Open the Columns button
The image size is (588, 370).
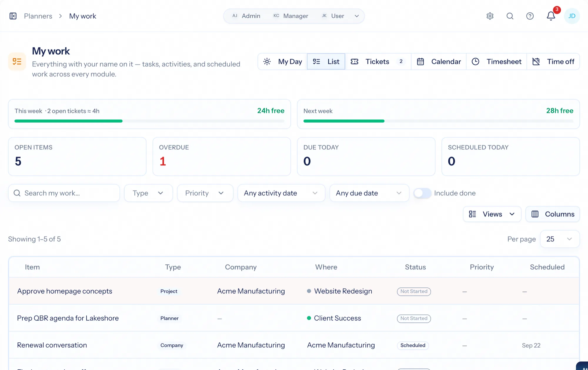(552, 214)
